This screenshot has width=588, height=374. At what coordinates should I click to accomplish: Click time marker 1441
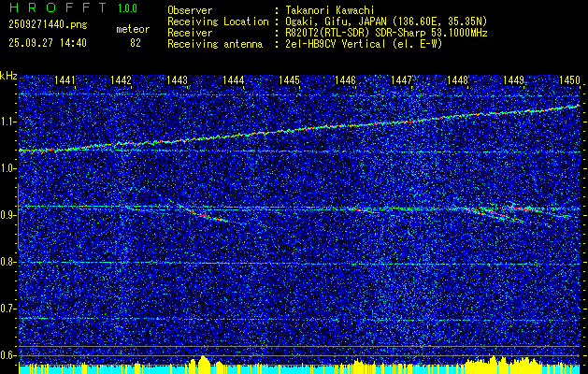pos(65,79)
